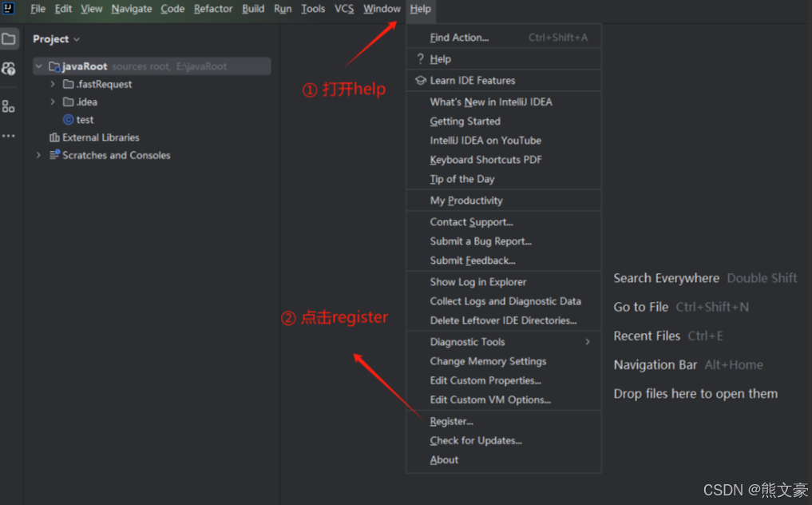Expand the Scratches and Consoles node
This screenshot has width=812, height=505.
pyautogui.click(x=39, y=155)
